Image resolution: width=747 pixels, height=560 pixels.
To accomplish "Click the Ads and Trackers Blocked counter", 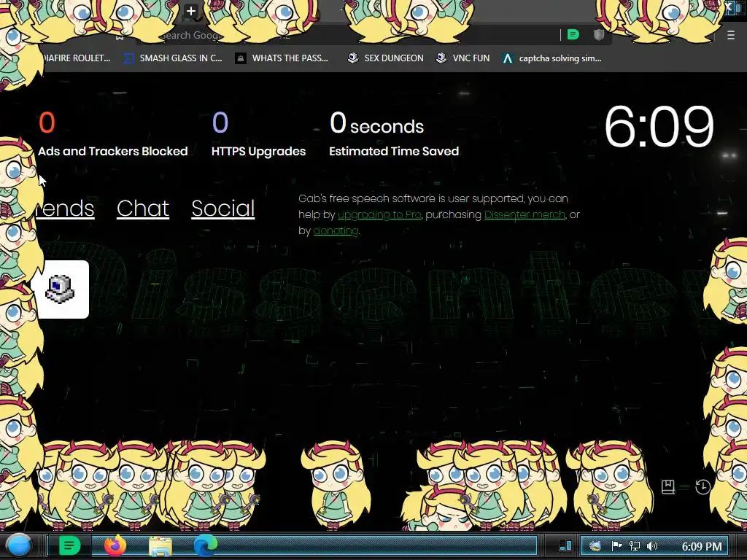I will pyautogui.click(x=113, y=134).
